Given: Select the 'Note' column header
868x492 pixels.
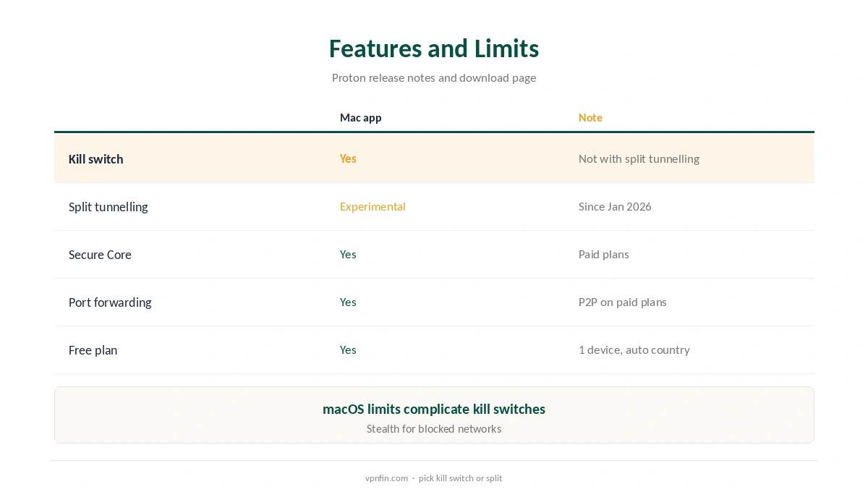Looking at the screenshot, I should coord(590,117).
